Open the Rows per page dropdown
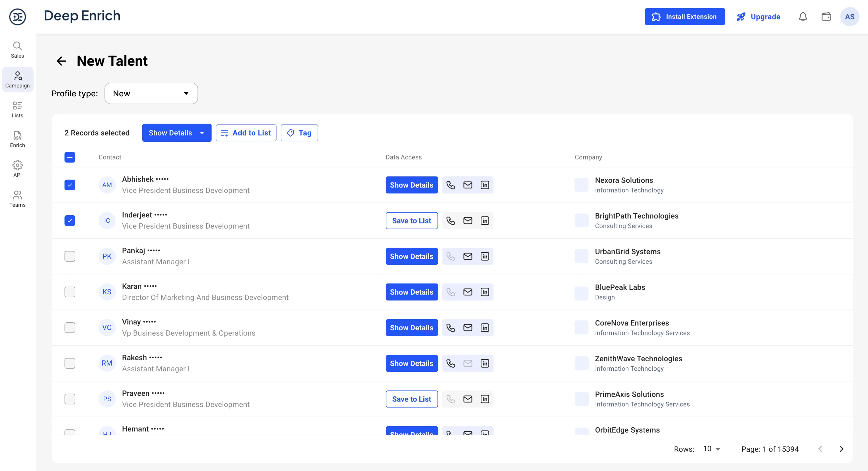 [712, 449]
